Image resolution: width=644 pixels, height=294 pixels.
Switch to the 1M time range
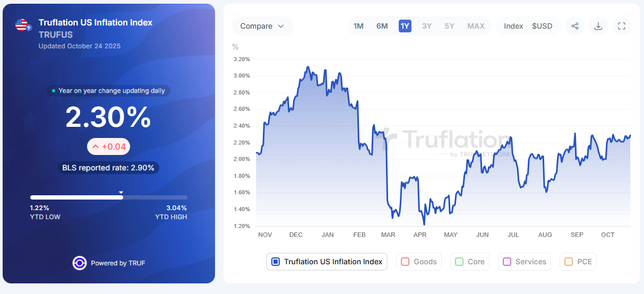pyautogui.click(x=359, y=26)
